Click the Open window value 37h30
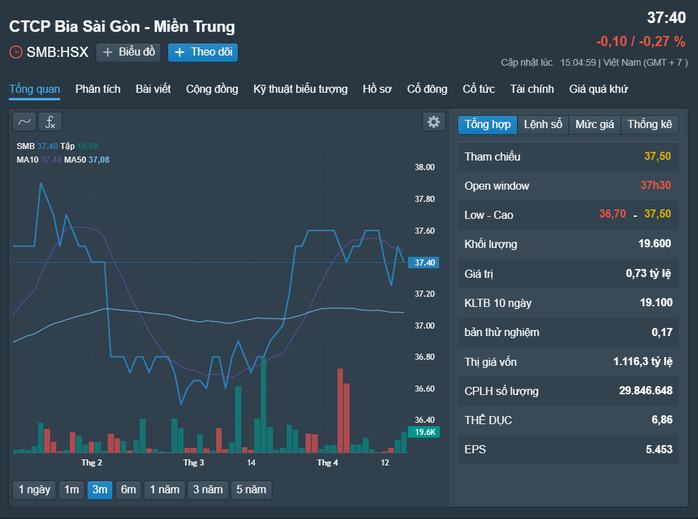This screenshot has width=698, height=519. coord(656,186)
